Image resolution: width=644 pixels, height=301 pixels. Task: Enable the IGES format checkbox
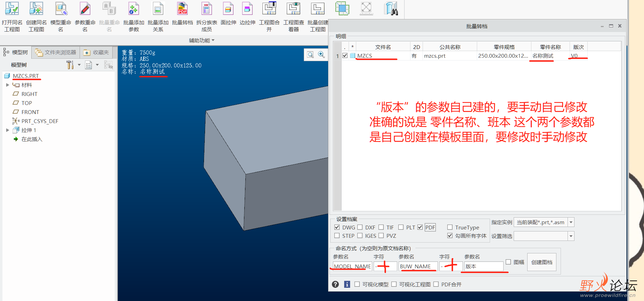point(360,236)
